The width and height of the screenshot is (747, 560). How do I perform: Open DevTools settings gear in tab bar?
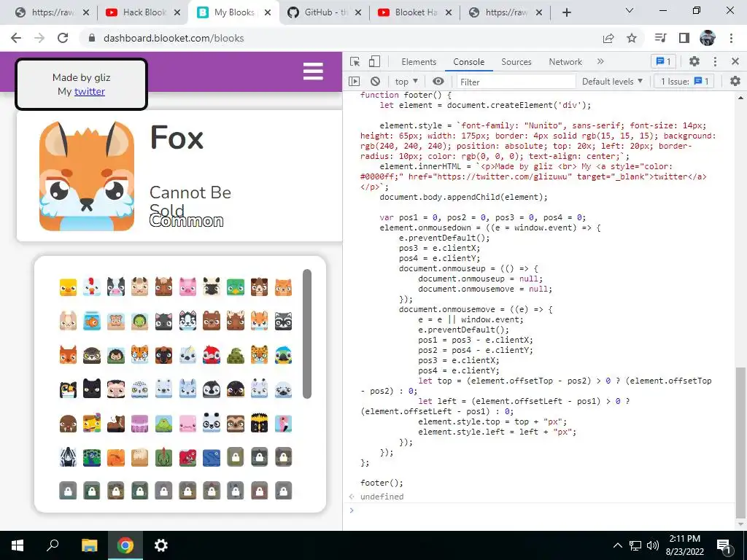[694, 61]
